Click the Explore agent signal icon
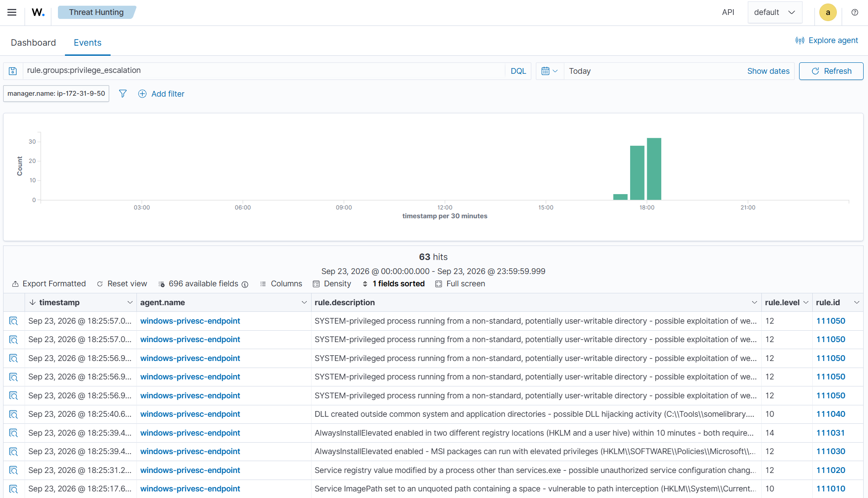Screen dimensions: 868x498 (x=800, y=40)
